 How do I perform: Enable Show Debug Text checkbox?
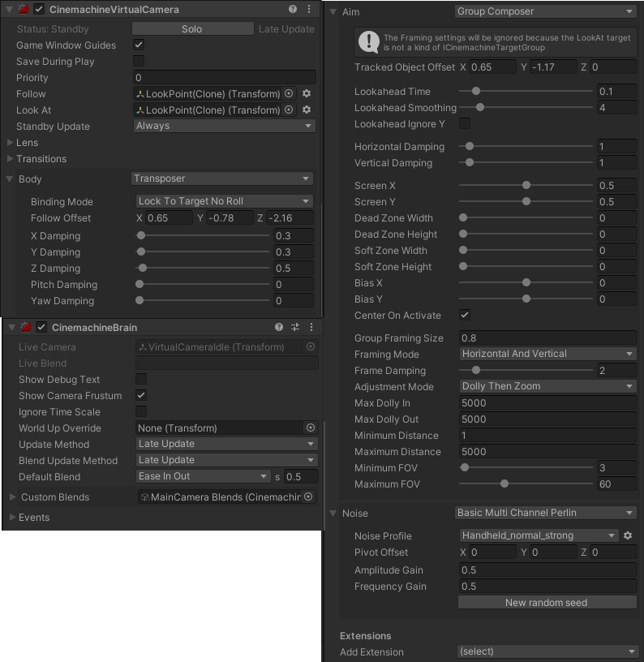click(141, 379)
